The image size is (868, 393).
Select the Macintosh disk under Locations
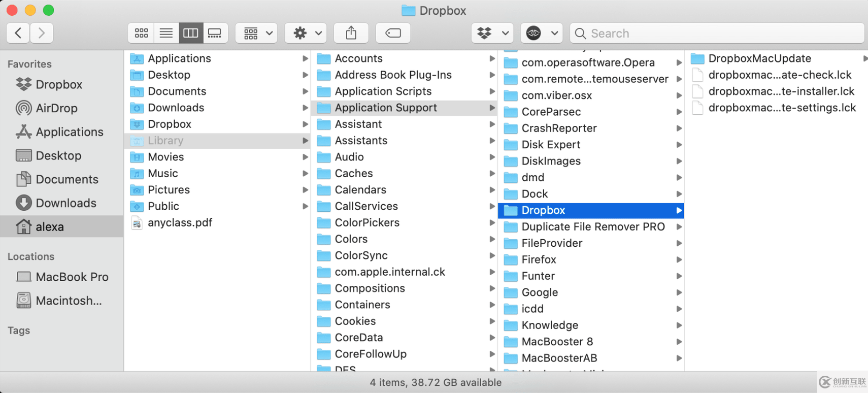pos(62,301)
